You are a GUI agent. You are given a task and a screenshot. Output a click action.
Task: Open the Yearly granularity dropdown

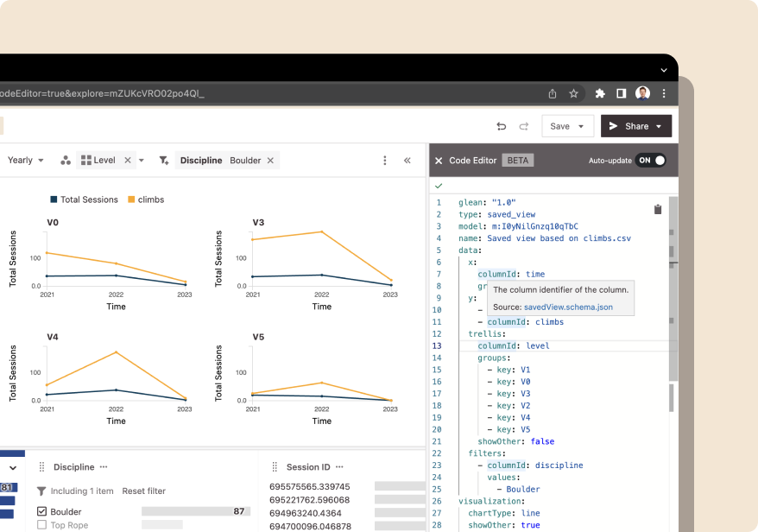(x=25, y=160)
